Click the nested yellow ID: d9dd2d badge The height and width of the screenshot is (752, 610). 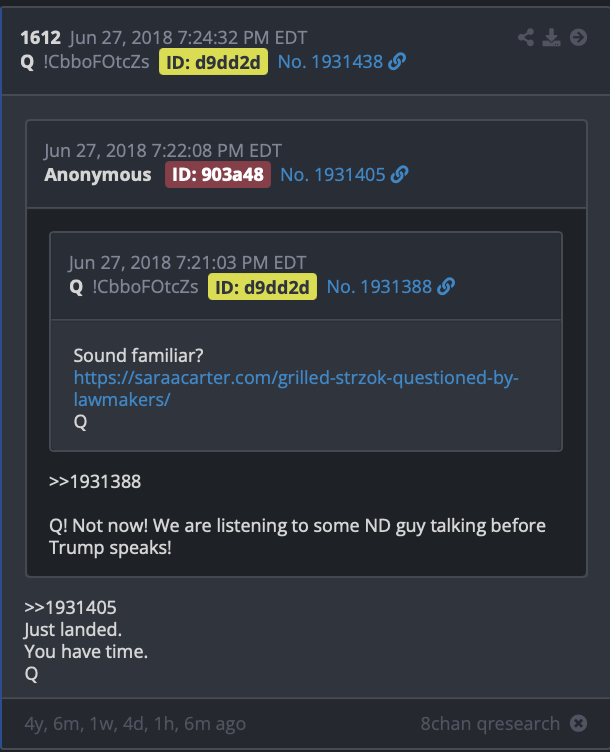(x=262, y=287)
